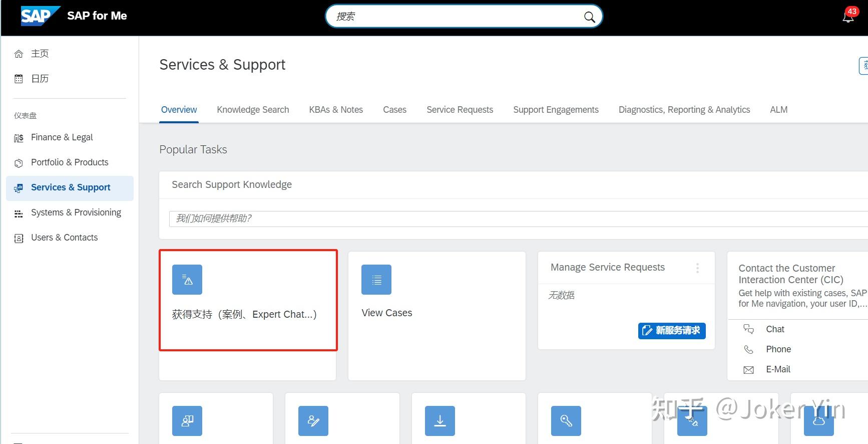Open the View Cases tile
868x444 pixels.
(x=437, y=316)
